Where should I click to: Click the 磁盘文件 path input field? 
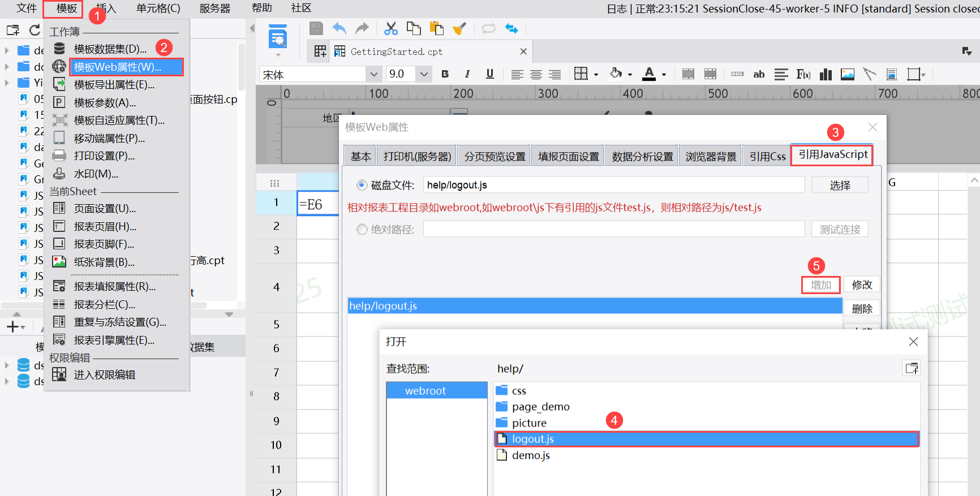pyautogui.click(x=614, y=185)
